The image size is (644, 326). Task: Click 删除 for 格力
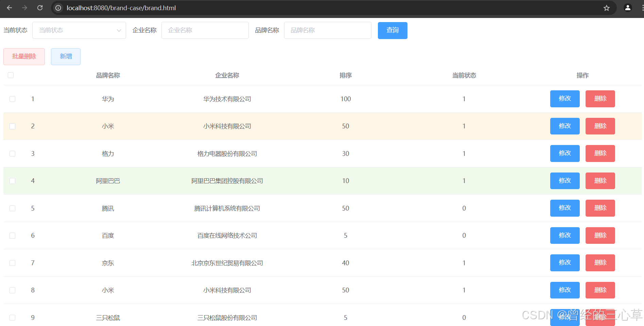[600, 153]
